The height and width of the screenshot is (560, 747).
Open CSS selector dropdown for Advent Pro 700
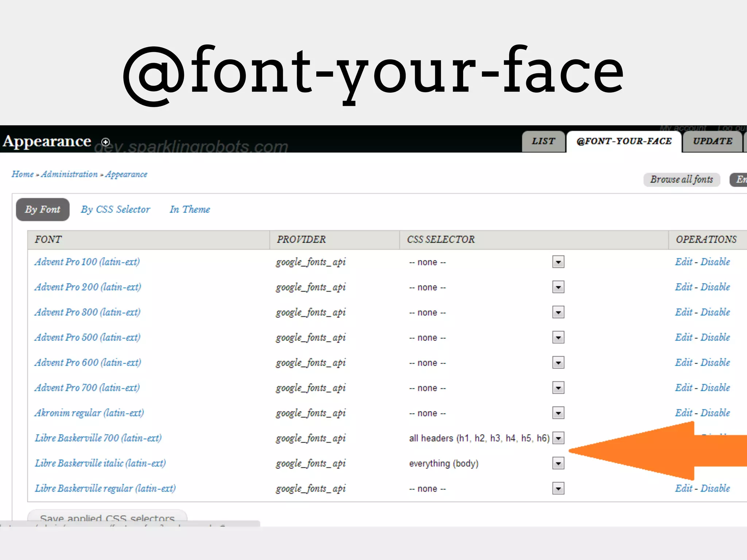pos(558,388)
